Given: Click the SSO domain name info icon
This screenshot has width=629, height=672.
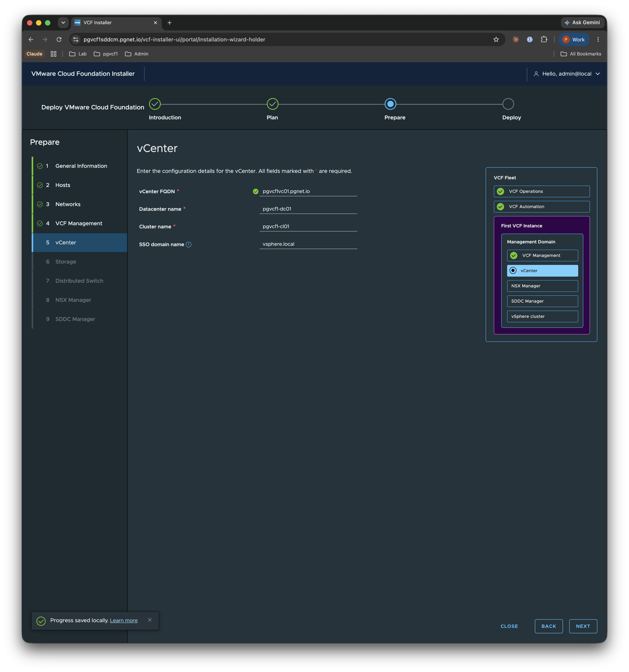Looking at the screenshot, I should coord(189,244).
